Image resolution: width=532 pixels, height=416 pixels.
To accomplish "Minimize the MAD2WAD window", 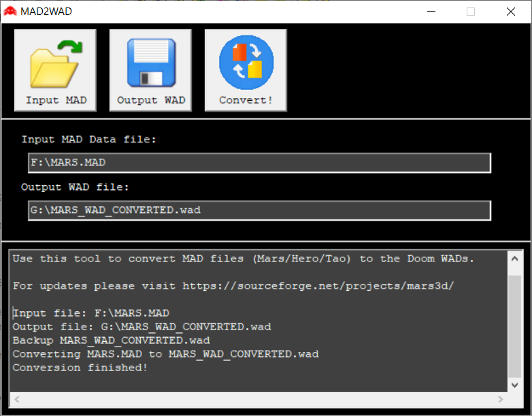I will 431,12.
